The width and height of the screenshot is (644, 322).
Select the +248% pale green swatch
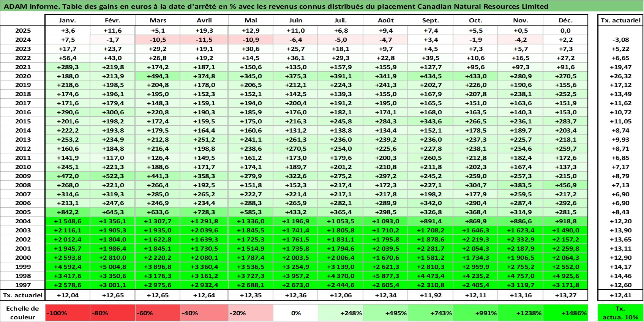[x=341, y=313]
